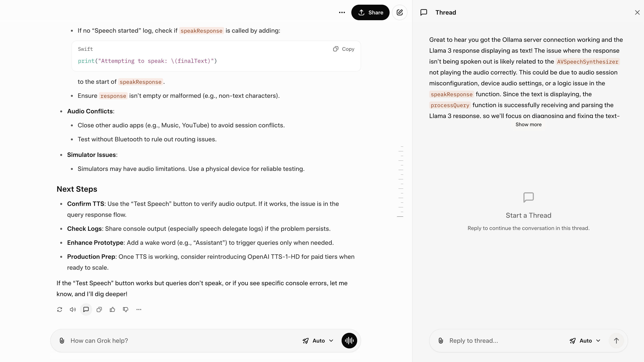Click the read aloud speaker icon

tap(73, 310)
